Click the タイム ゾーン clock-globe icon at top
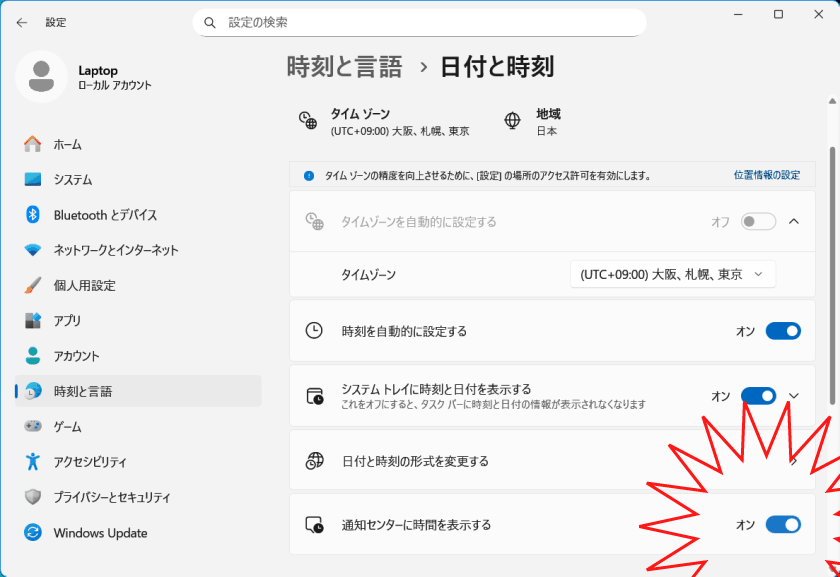Viewport: 840px width, 577px height. pos(308,121)
